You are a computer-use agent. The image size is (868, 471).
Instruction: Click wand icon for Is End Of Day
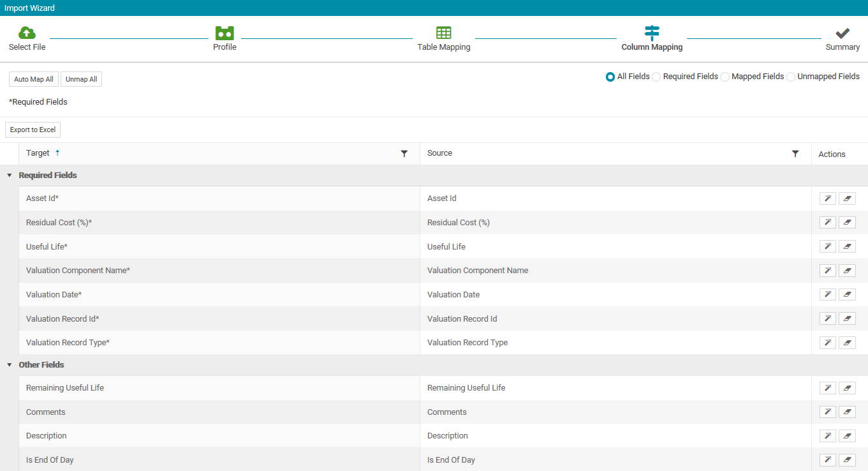pos(827,460)
